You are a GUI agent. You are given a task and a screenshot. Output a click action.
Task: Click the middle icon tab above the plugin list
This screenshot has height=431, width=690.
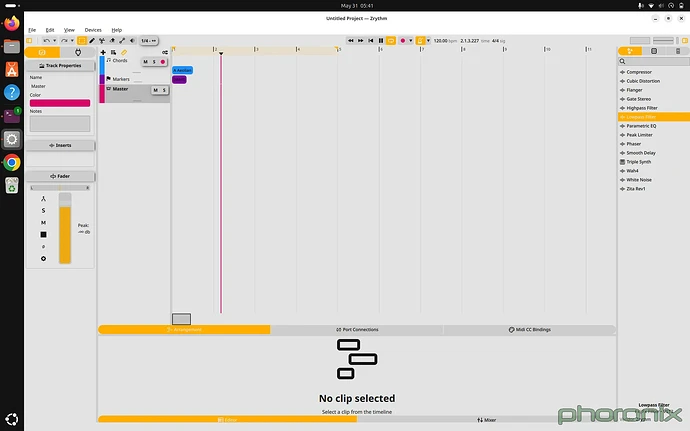point(654,51)
